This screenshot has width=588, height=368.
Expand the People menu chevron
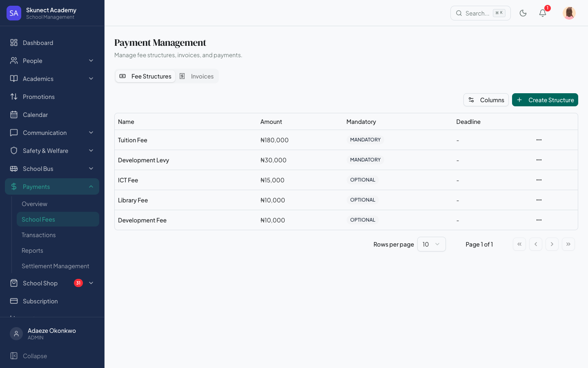click(x=91, y=61)
